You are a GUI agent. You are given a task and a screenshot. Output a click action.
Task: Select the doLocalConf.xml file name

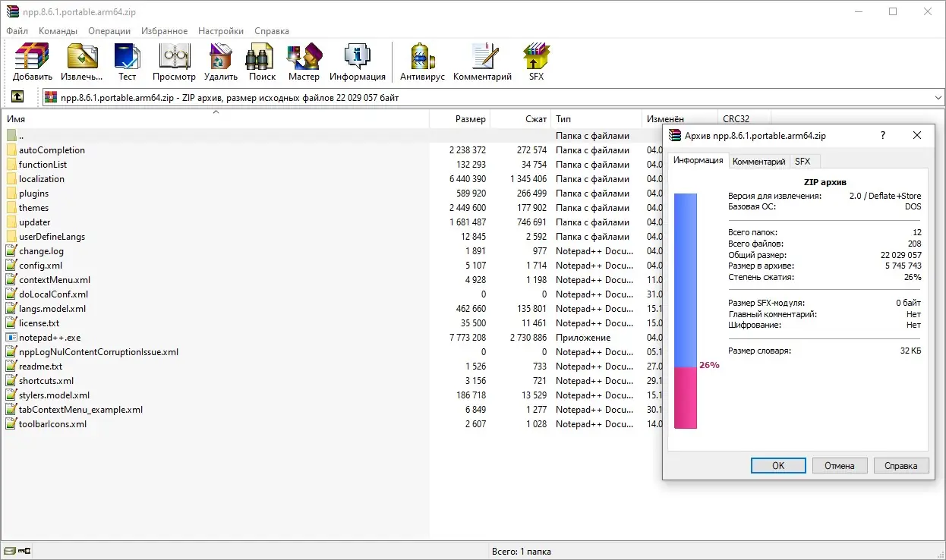(x=54, y=294)
